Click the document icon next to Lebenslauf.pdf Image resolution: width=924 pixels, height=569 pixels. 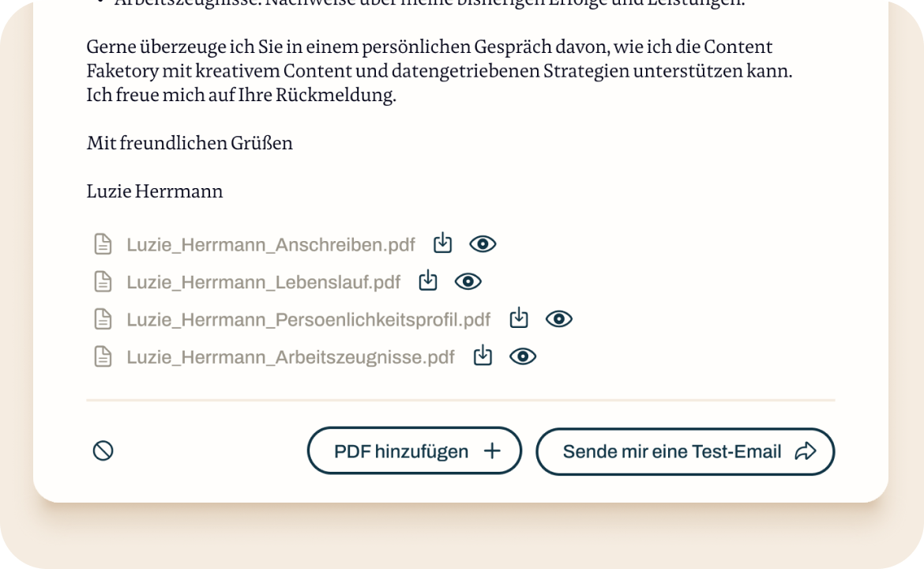102,281
